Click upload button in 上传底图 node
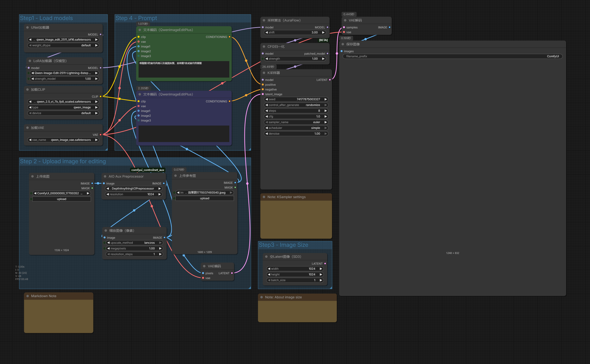The height and width of the screenshot is (364, 590). (x=61, y=199)
